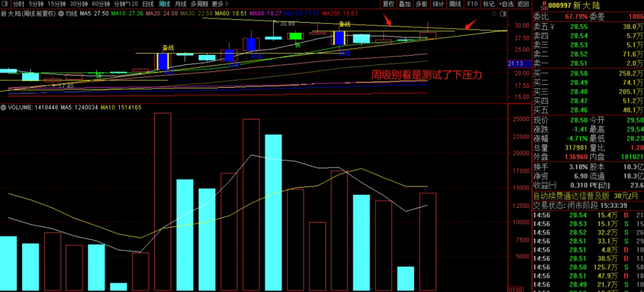Toggle the PE(动) label
Viewport: 644px width, 292px height.
(601, 186)
